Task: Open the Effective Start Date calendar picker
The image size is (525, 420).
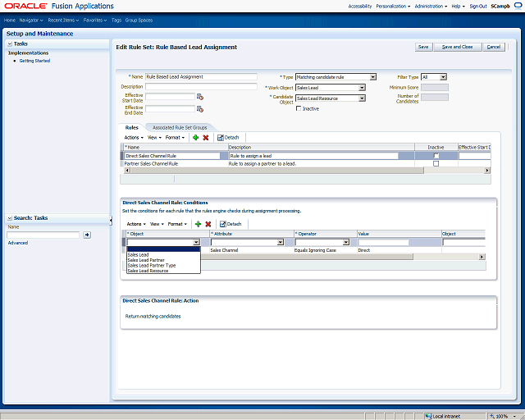Action: tap(200, 97)
